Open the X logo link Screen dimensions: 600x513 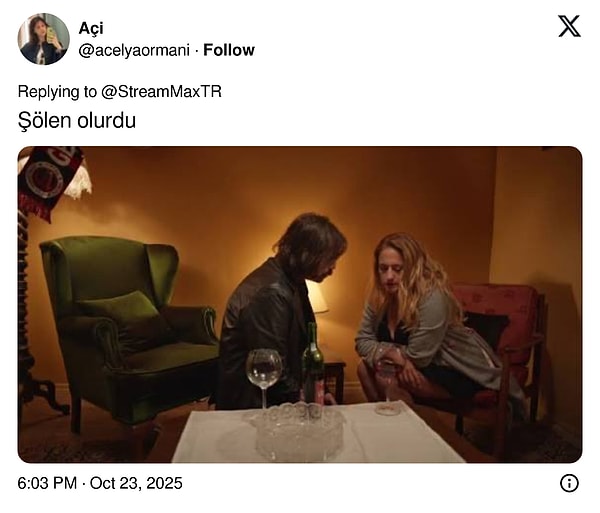click(x=569, y=26)
